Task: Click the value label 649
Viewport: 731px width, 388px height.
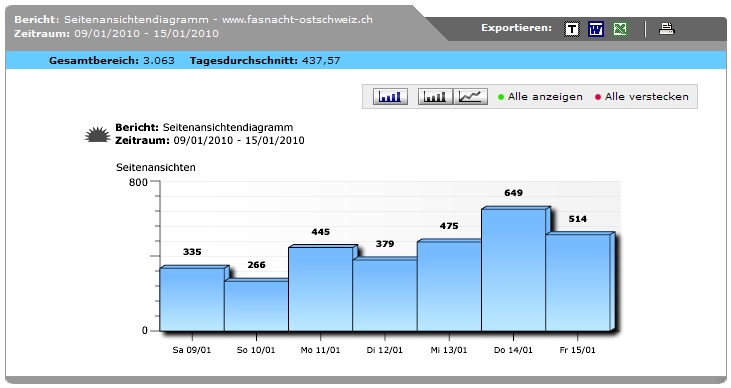Action: tap(513, 193)
